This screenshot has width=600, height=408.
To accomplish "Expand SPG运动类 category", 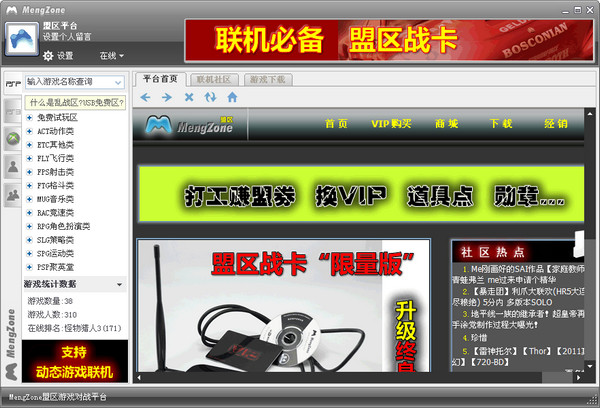I will click(x=29, y=253).
